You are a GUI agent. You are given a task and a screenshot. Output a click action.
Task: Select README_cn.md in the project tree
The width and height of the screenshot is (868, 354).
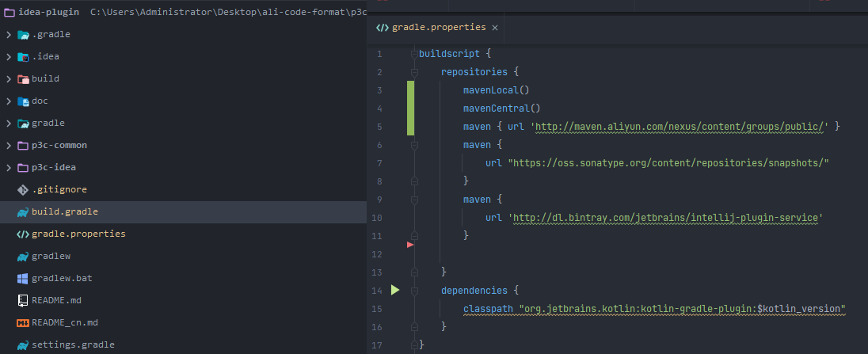coord(65,322)
